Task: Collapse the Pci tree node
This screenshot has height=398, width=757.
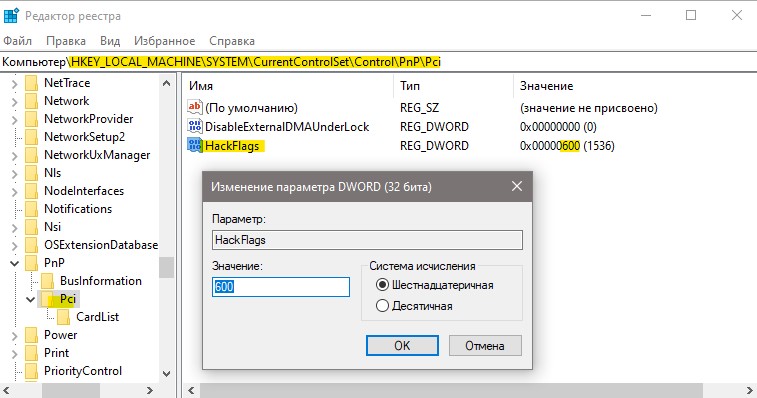Action: tap(30, 299)
